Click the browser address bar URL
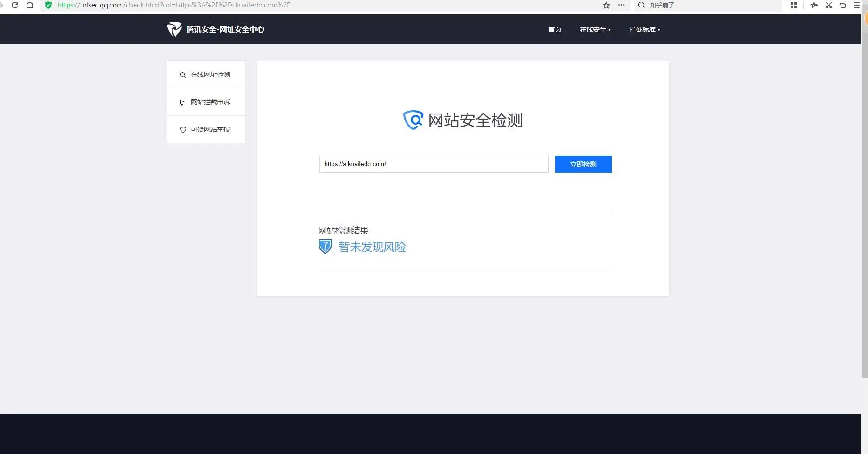The width and height of the screenshot is (868, 454). (174, 5)
